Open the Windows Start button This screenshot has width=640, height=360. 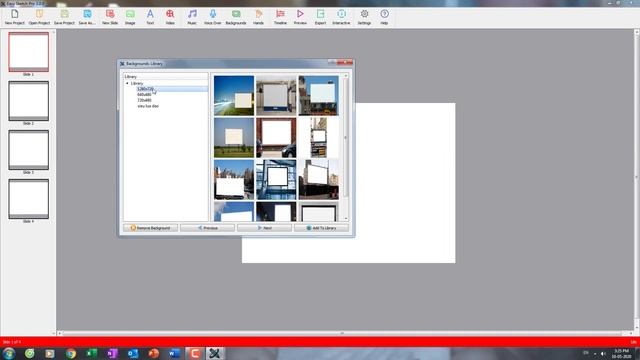9,353
